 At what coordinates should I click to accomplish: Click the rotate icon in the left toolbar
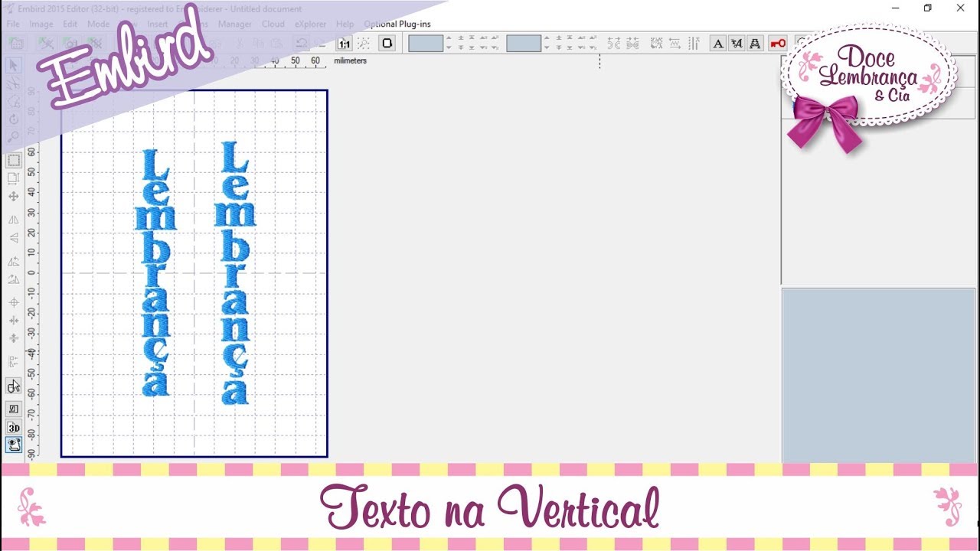coord(14,261)
